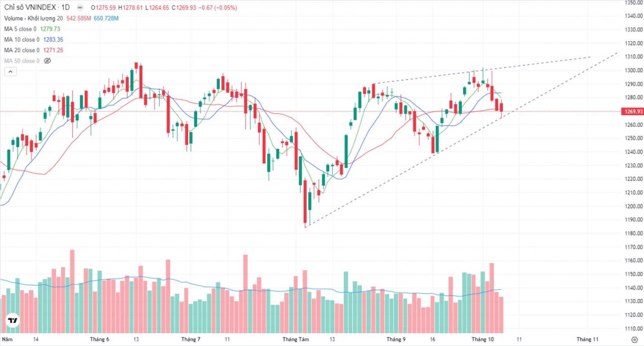Click the TradingView logo
644x346 pixels.
point(12,320)
